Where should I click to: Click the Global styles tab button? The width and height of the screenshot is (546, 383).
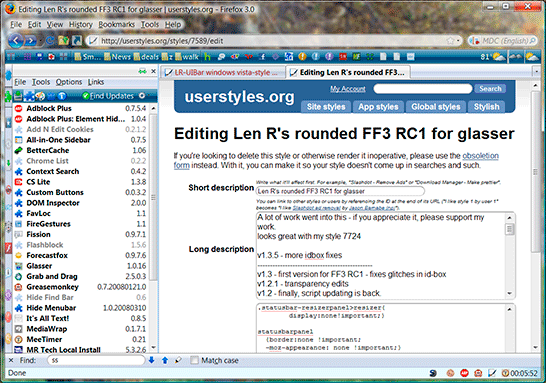[436, 107]
